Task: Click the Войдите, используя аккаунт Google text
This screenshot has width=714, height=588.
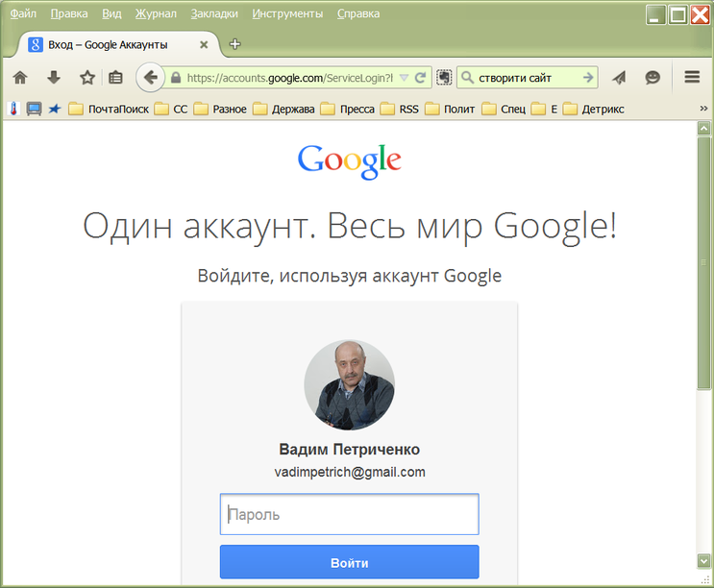Action: coord(349,276)
